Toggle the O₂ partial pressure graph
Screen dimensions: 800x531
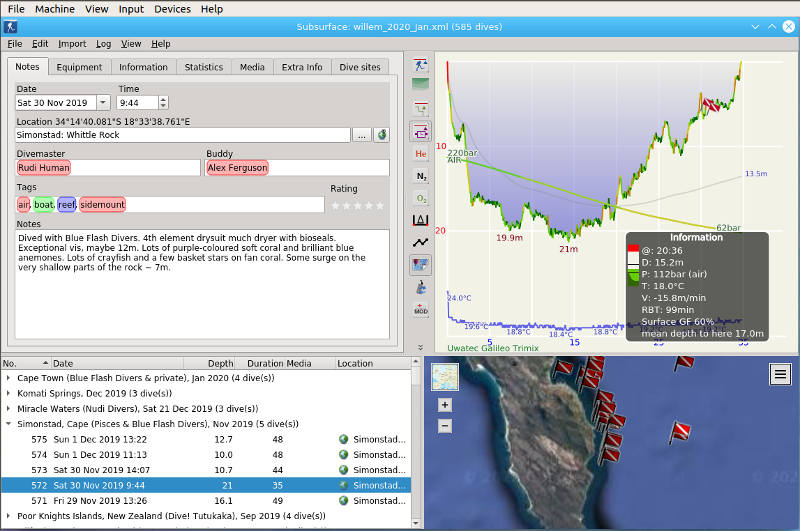tap(421, 198)
